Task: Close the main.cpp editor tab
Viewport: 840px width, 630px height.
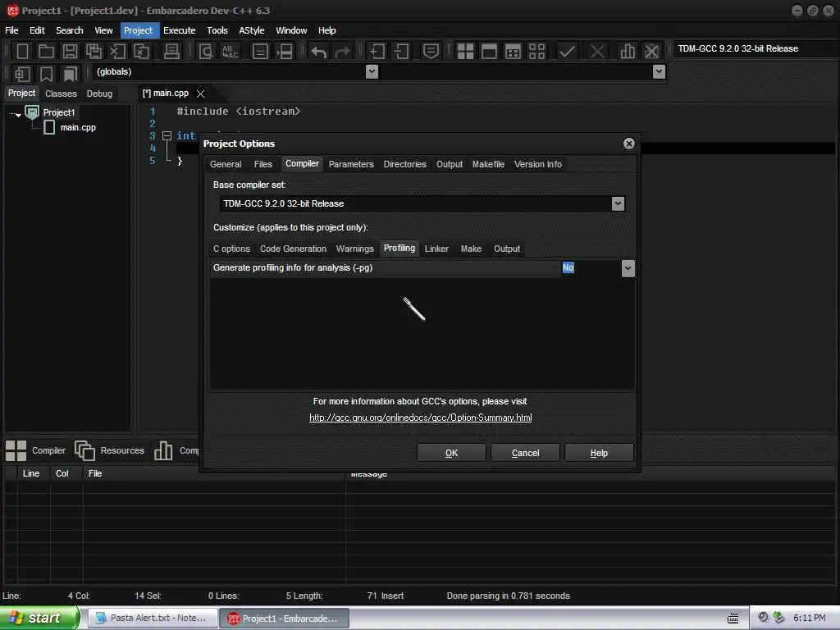Action: (200, 94)
